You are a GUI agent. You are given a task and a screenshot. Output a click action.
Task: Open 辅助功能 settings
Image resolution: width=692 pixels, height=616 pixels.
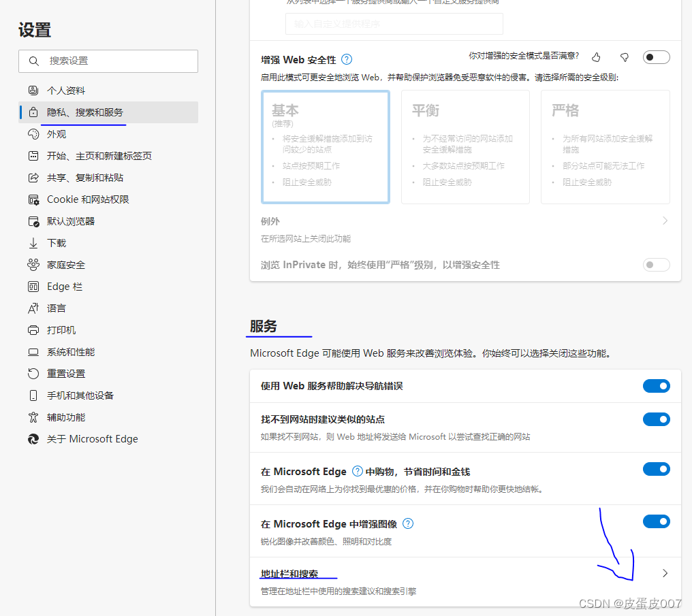108,417
